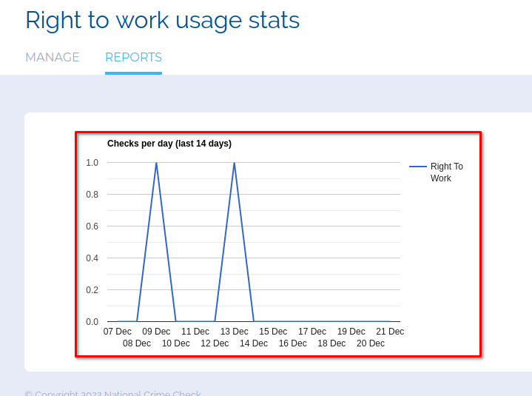Click the National Crime Check copyright text
The width and height of the screenshot is (532, 396).
[112, 394]
